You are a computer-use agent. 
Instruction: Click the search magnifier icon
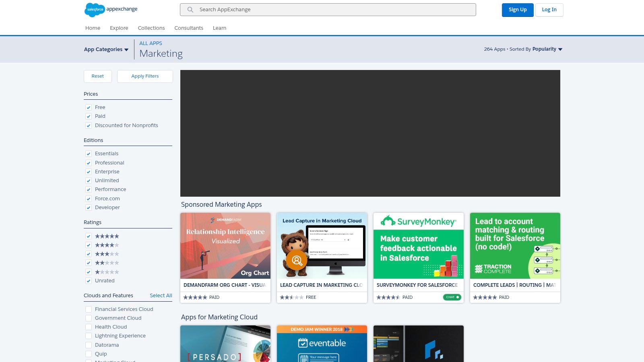pos(190,10)
